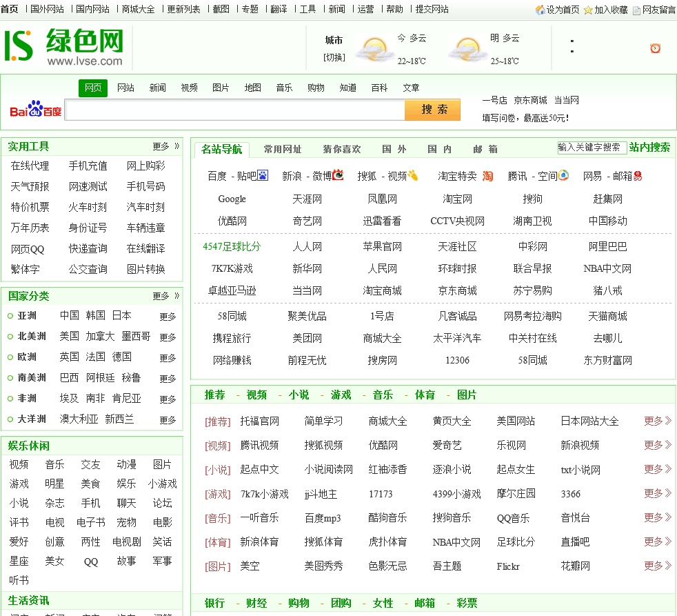Click the Qzone icon beside 腾讯 - 空间
The image size is (677, 616).
point(563,175)
